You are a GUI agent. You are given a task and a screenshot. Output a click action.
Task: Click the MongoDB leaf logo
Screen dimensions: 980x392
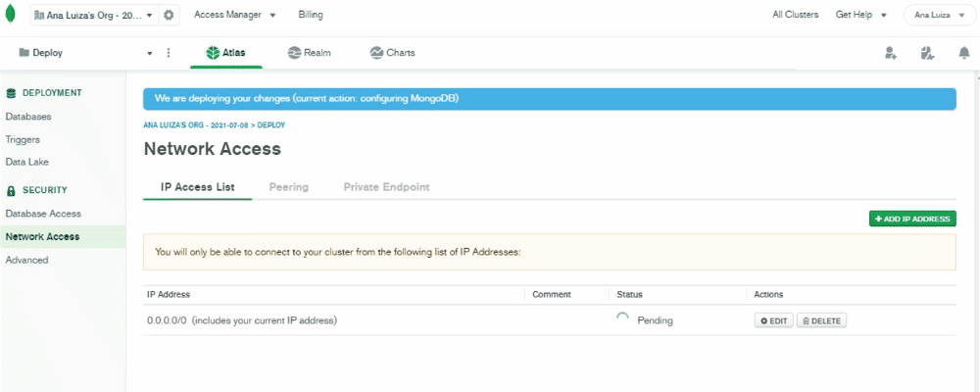(x=10, y=15)
